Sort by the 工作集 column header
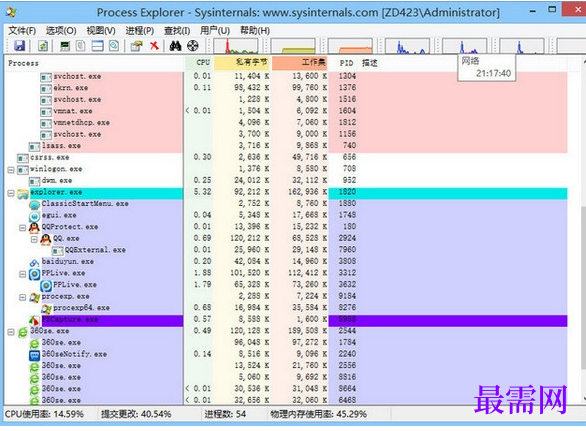Viewport: 586px width, 431px height. tap(300, 63)
